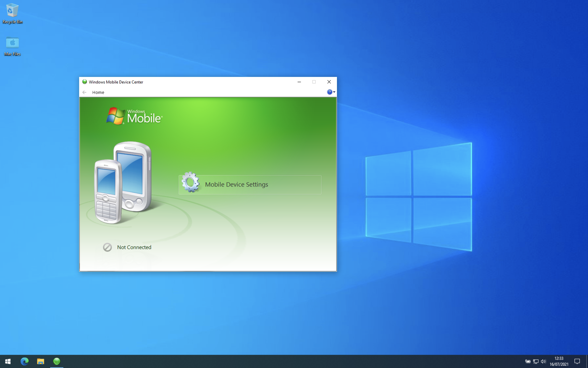Select the Not Connected status text
588x368 pixels.
pos(134,247)
